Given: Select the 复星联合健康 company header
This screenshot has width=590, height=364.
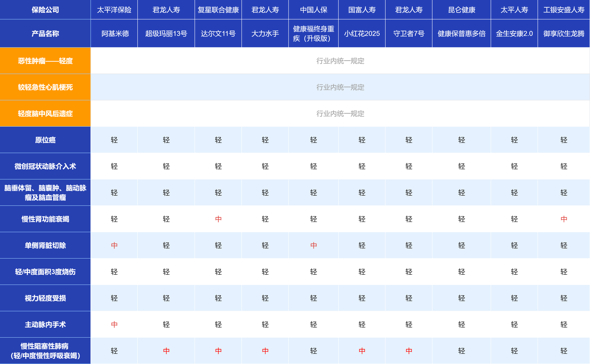Looking at the screenshot, I should [218, 10].
